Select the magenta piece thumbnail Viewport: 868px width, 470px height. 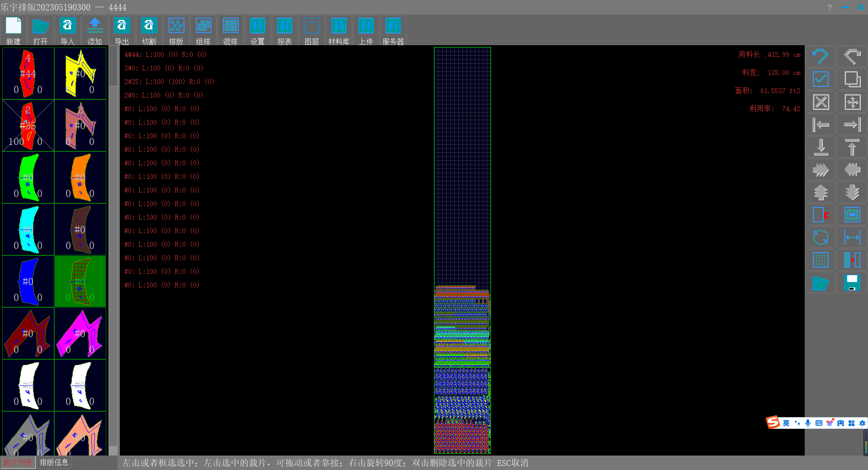coord(80,334)
